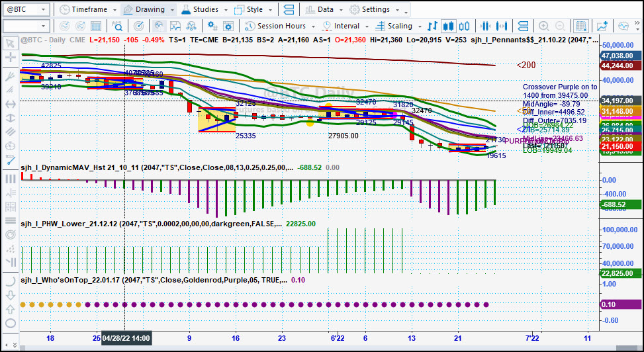Click the red 21,150.00 last price label
This screenshot has width=644, height=352.
pos(621,147)
